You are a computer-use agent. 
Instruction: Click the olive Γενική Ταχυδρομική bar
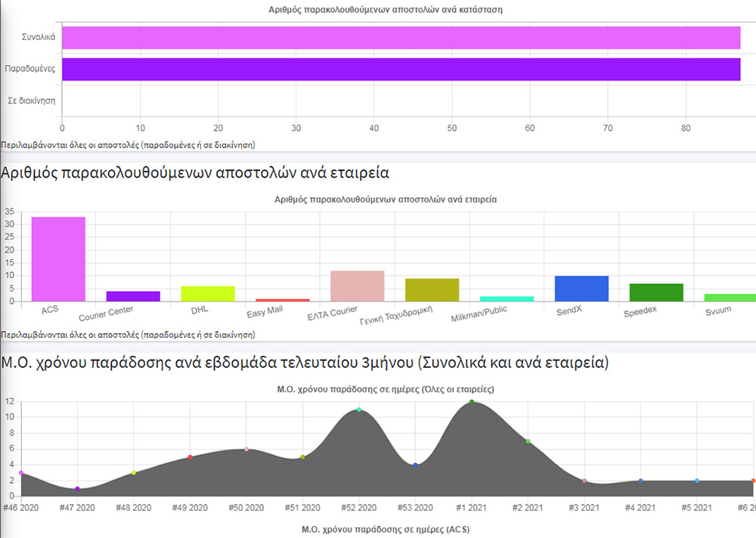432,290
